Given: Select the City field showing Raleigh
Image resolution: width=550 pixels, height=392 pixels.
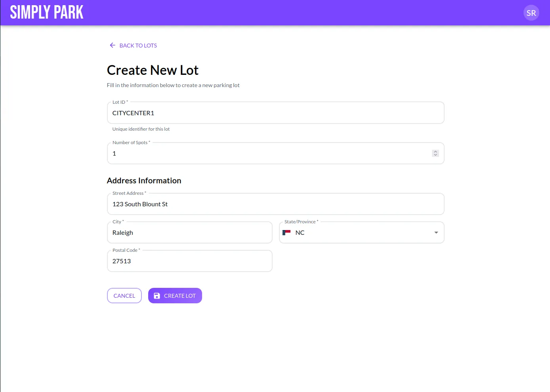Looking at the screenshot, I should click(189, 232).
